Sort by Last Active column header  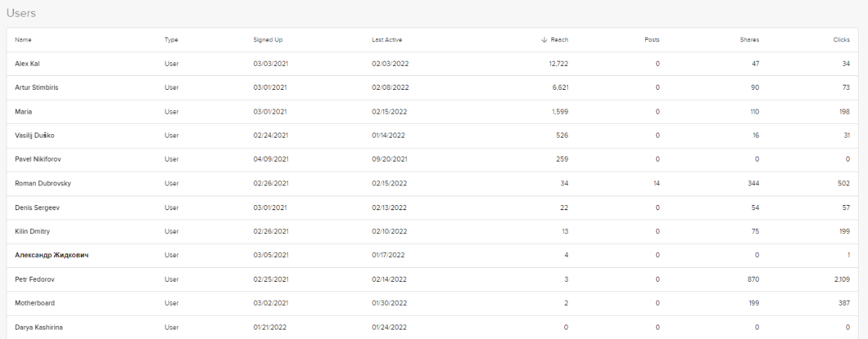point(387,40)
